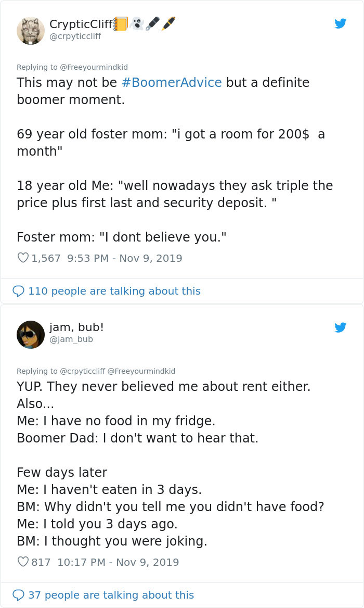Click the Twitter bird icon on CrypticCliff's tweet
The image size is (364, 608).
click(341, 23)
